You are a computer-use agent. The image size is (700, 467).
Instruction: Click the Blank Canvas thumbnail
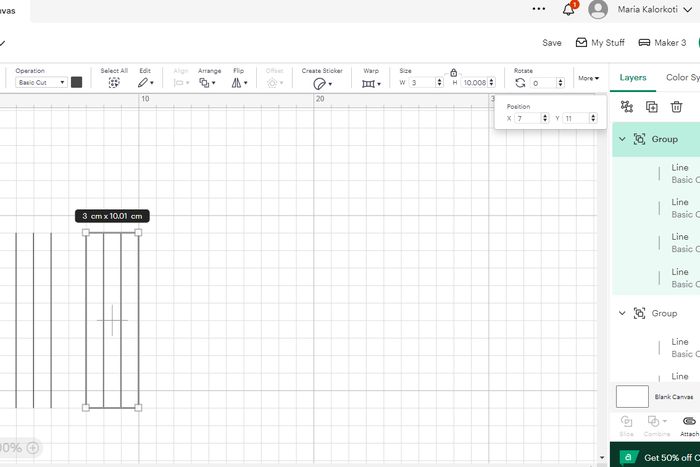(x=632, y=396)
